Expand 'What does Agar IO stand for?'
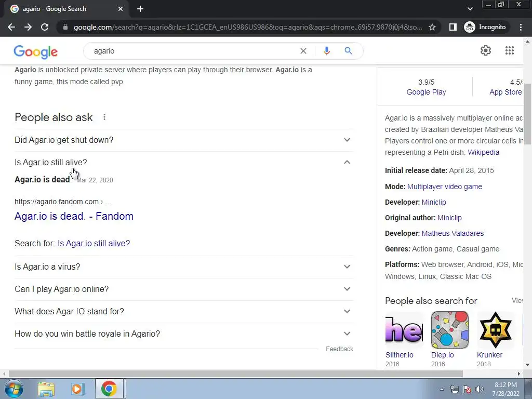The height and width of the screenshot is (399, 532). [183, 312]
